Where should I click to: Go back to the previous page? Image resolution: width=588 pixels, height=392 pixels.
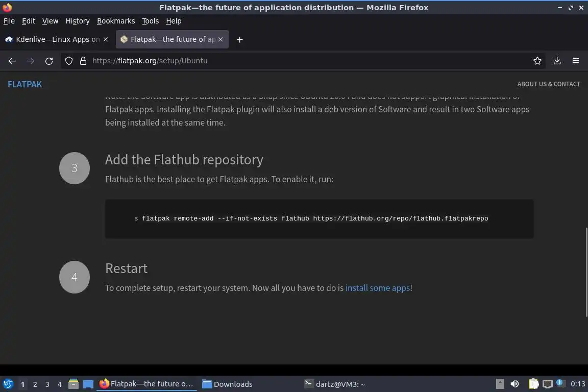(12, 61)
